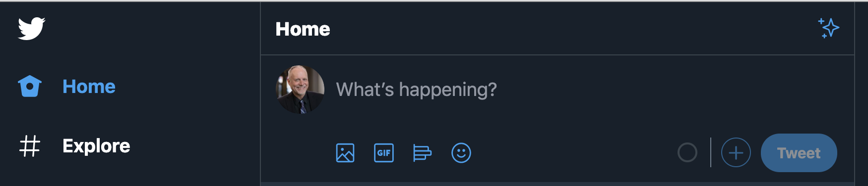
Task: Click empty header bar right of Home title
Action: [x=570, y=29]
